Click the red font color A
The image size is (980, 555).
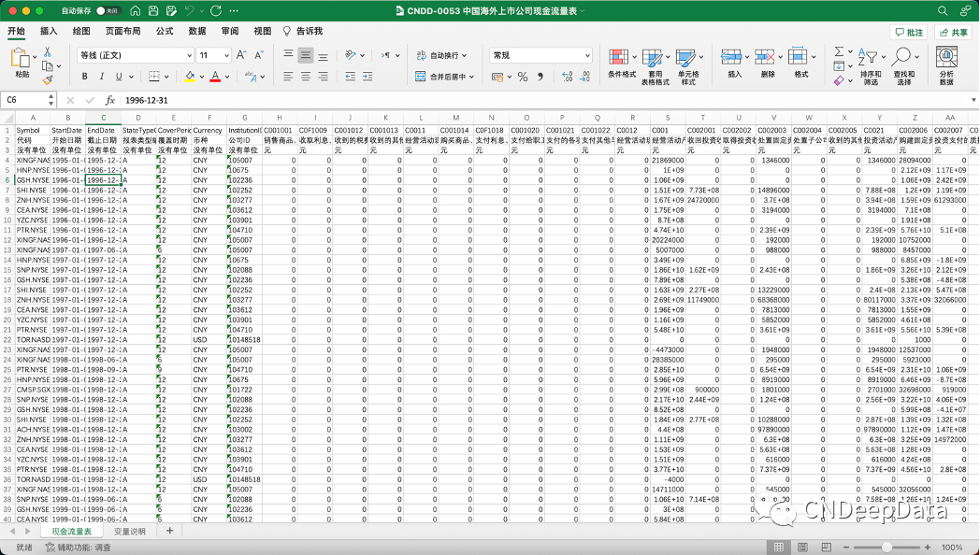coord(215,77)
